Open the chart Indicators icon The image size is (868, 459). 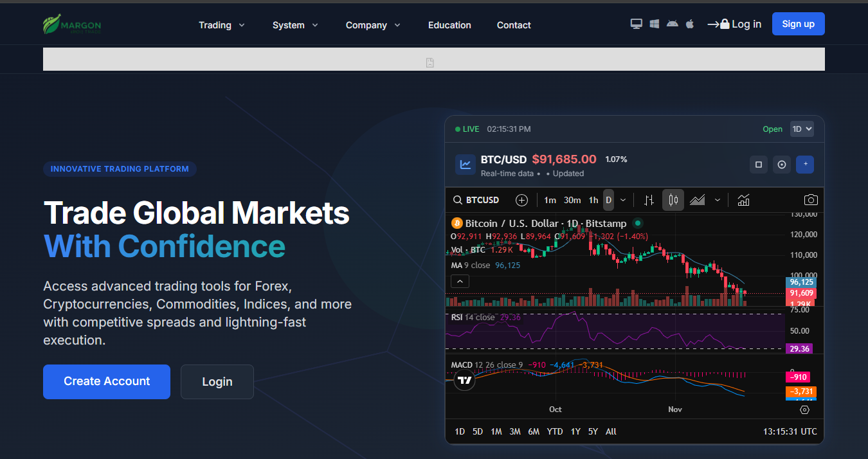743,200
